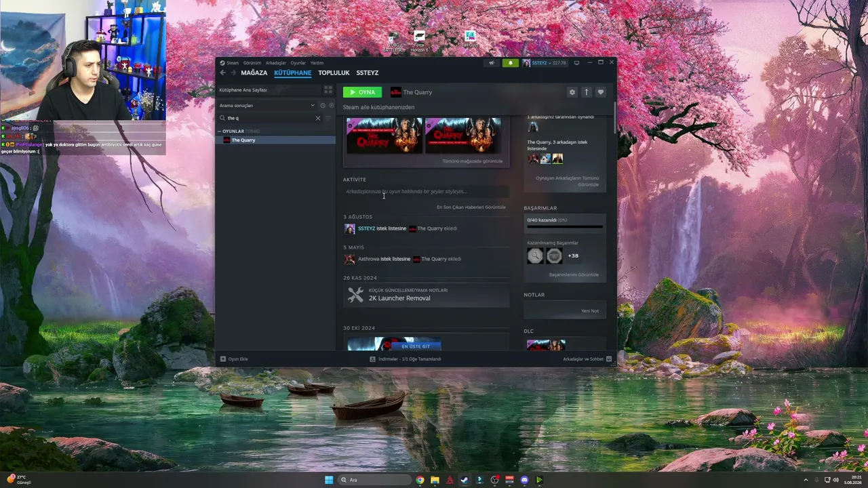Switch to the KÜTÜPHANE tab
The width and height of the screenshot is (868, 488).
[293, 73]
